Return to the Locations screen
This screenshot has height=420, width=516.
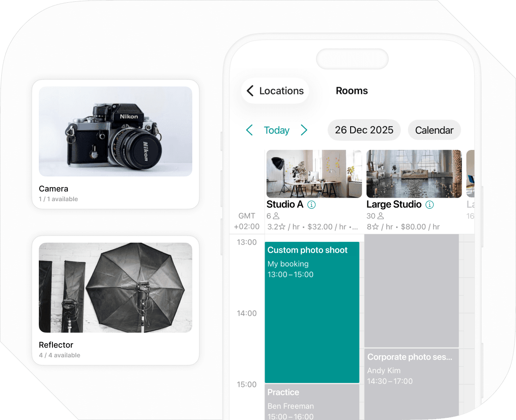tap(274, 90)
